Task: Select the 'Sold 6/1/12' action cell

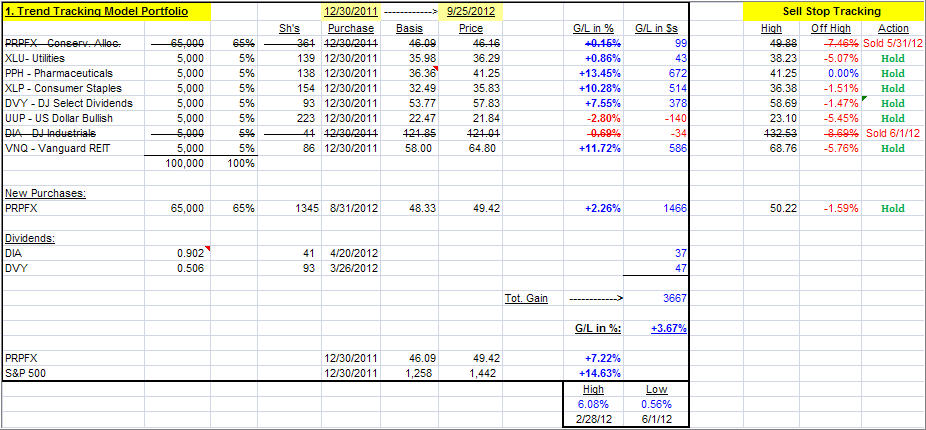Action: (893, 133)
